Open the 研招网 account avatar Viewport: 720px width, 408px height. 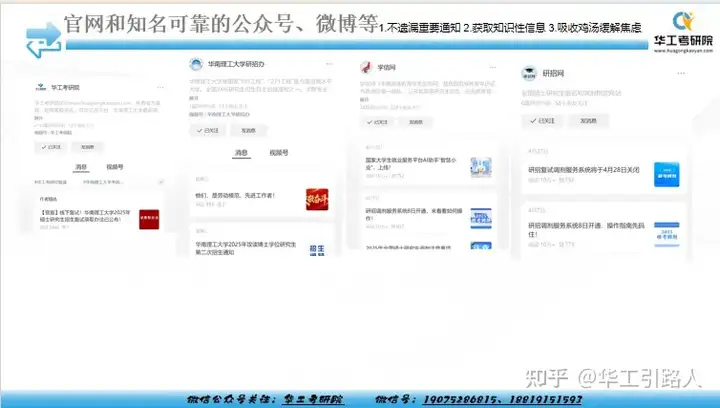[529, 73]
